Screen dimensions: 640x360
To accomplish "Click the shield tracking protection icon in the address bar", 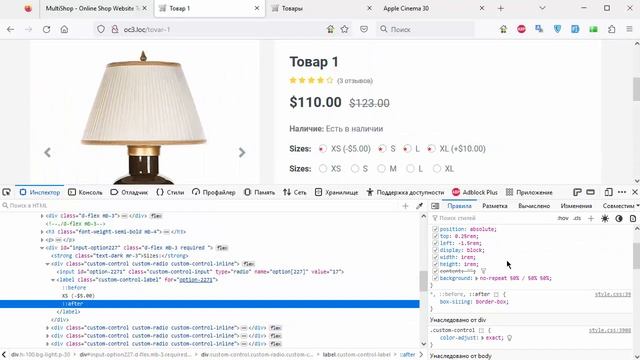I will pyautogui.click(x=101, y=29).
